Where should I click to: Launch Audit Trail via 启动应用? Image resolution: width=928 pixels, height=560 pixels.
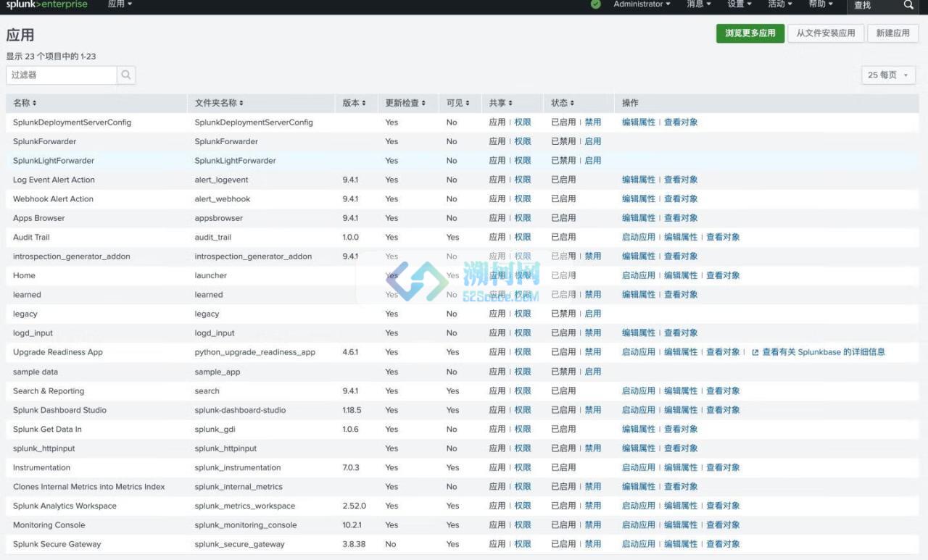639,237
